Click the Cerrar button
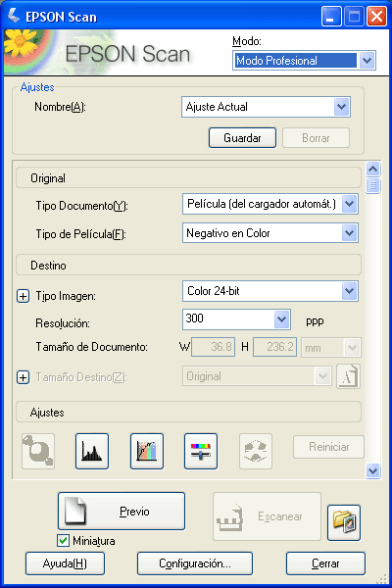 pos(325,563)
